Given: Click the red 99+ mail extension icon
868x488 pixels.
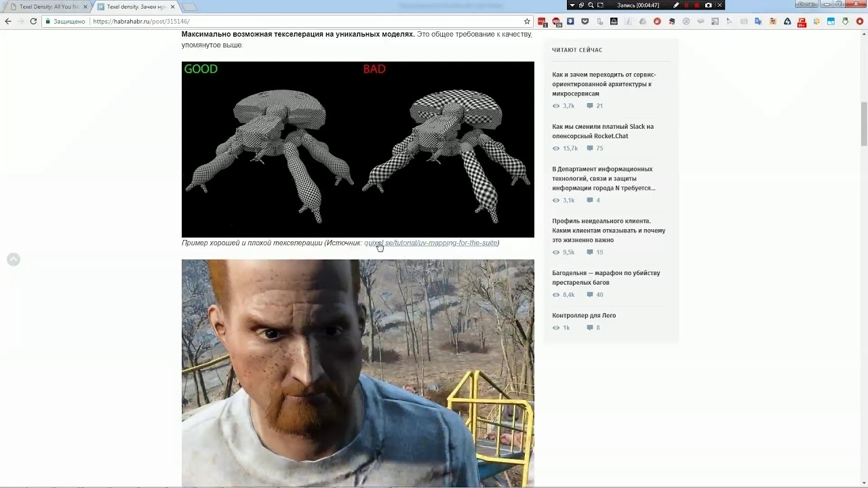Looking at the screenshot, I should (x=802, y=22).
